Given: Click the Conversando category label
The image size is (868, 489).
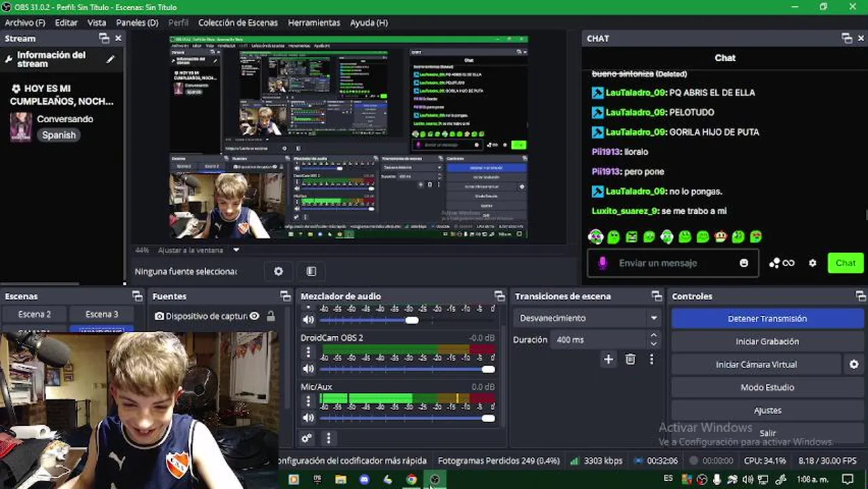Looking at the screenshot, I should (x=65, y=119).
